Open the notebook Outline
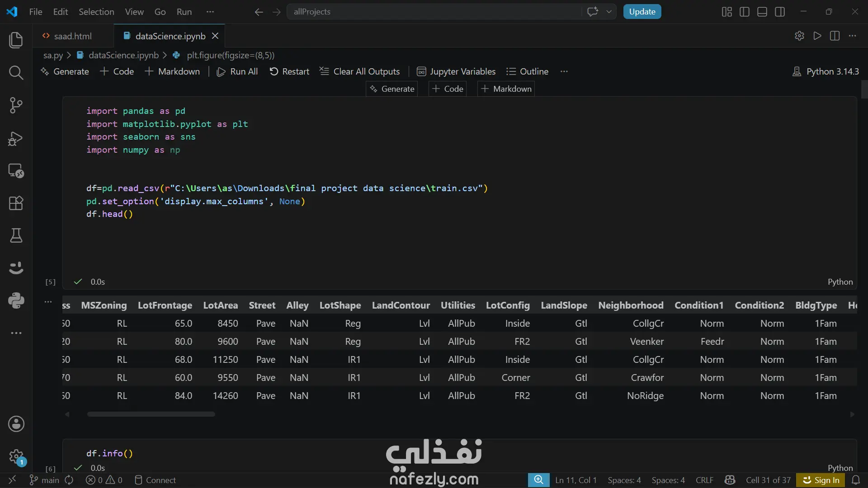The width and height of the screenshot is (868, 488). [527, 71]
